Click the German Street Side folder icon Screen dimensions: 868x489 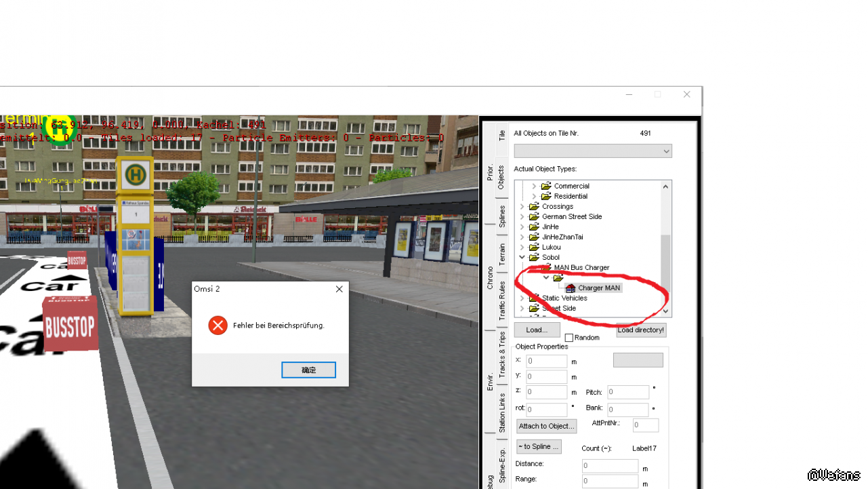[534, 216]
